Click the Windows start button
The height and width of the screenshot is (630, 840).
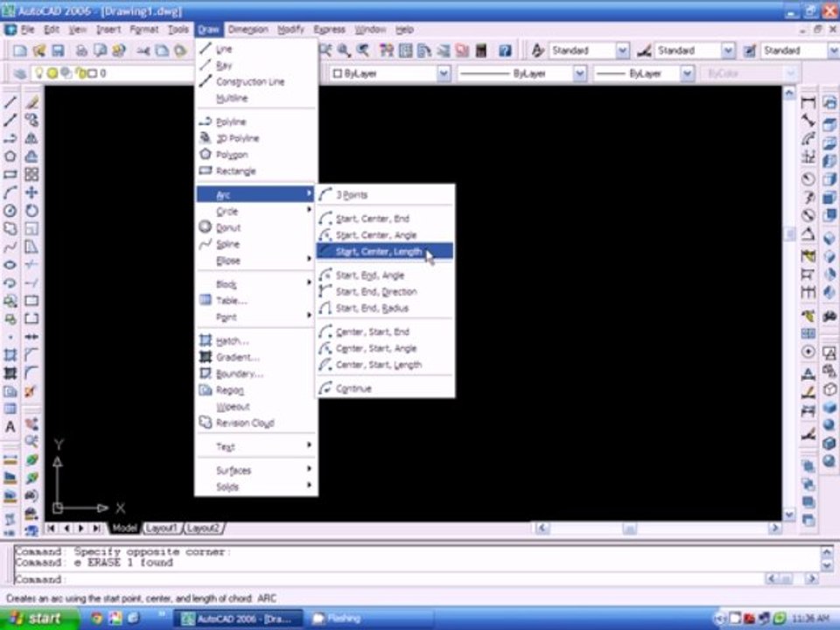coord(38,619)
